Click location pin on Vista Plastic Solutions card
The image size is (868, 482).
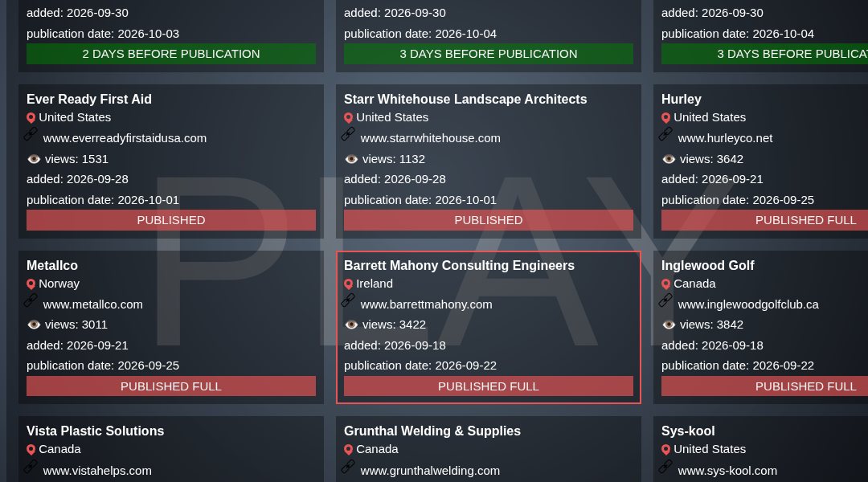point(31,450)
